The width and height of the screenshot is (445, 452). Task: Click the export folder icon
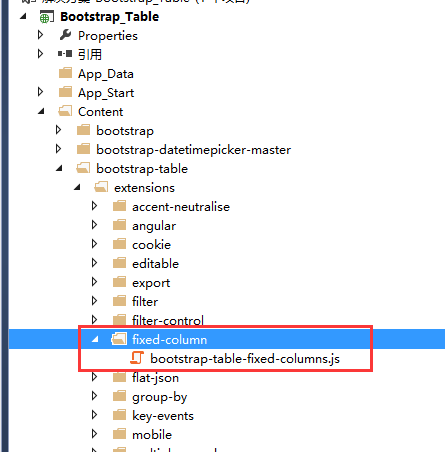119,282
